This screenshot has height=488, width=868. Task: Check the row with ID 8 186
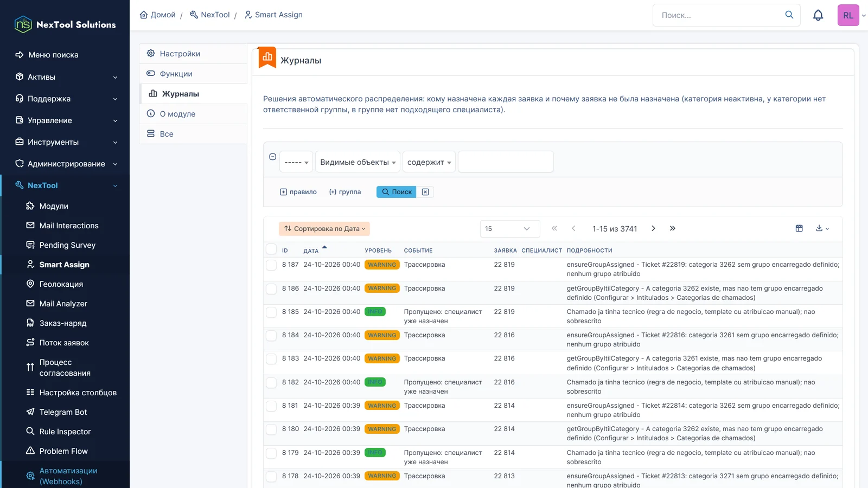tap(271, 289)
